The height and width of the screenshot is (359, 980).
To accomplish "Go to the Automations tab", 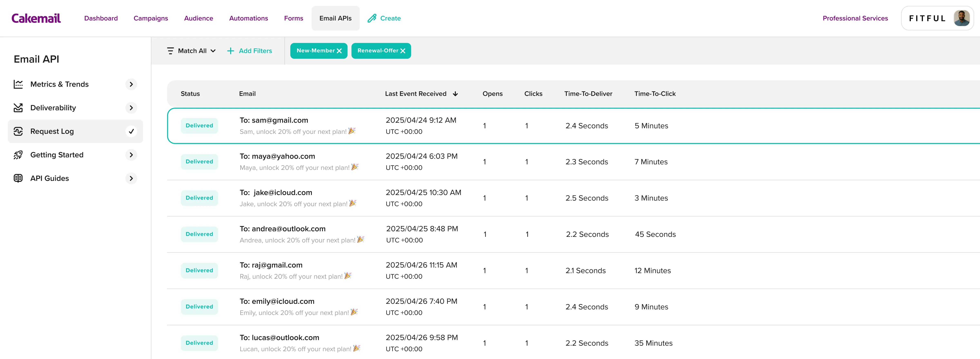I will pyautogui.click(x=248, y=18).
